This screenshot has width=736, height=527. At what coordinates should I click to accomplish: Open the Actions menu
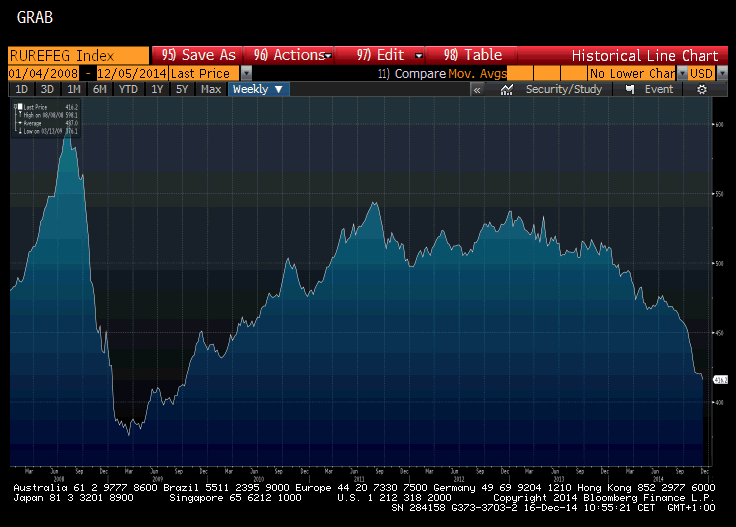click(x=289, y=55)
